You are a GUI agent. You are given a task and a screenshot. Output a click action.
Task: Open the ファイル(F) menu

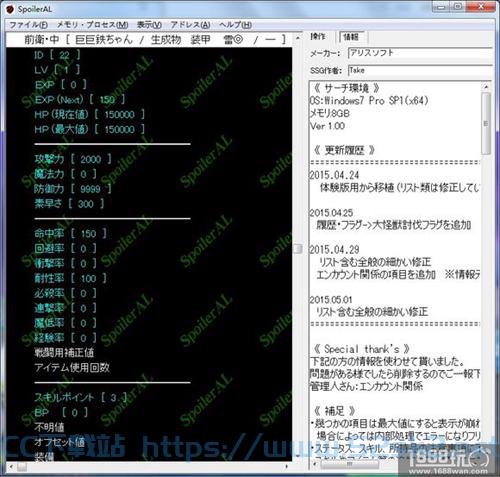coord(28,25)
